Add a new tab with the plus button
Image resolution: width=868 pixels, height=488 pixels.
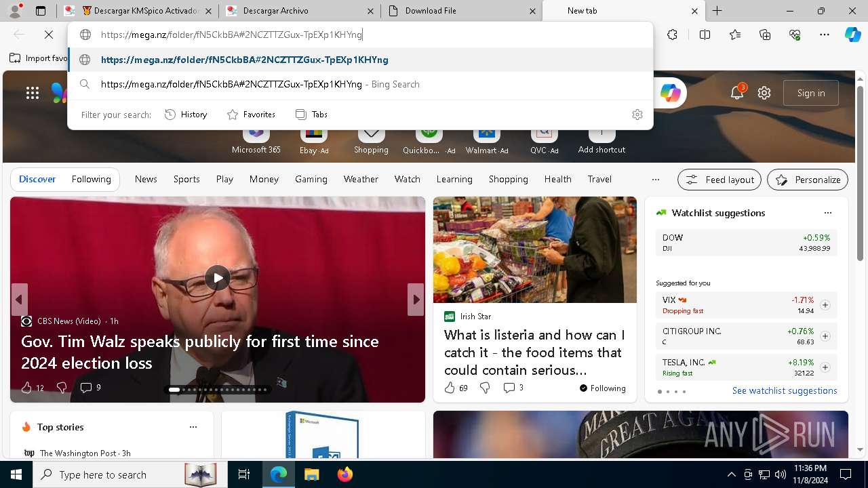click(717, 11)
